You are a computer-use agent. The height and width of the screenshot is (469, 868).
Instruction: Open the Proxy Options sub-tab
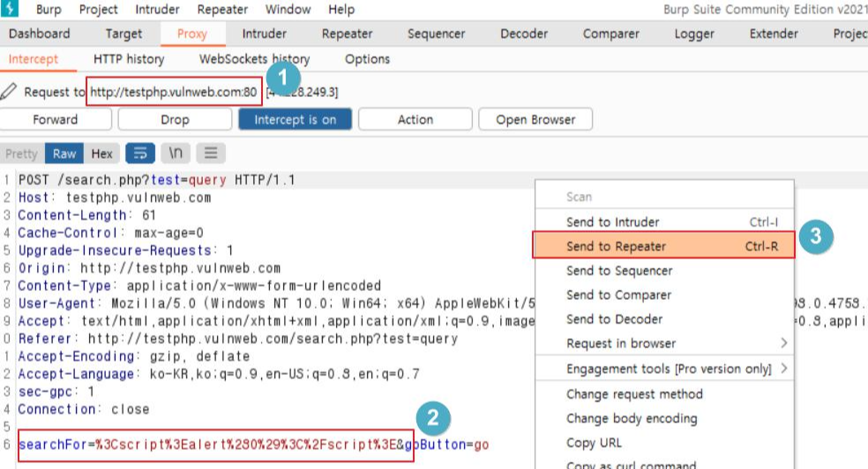click(x=367, y=59)
